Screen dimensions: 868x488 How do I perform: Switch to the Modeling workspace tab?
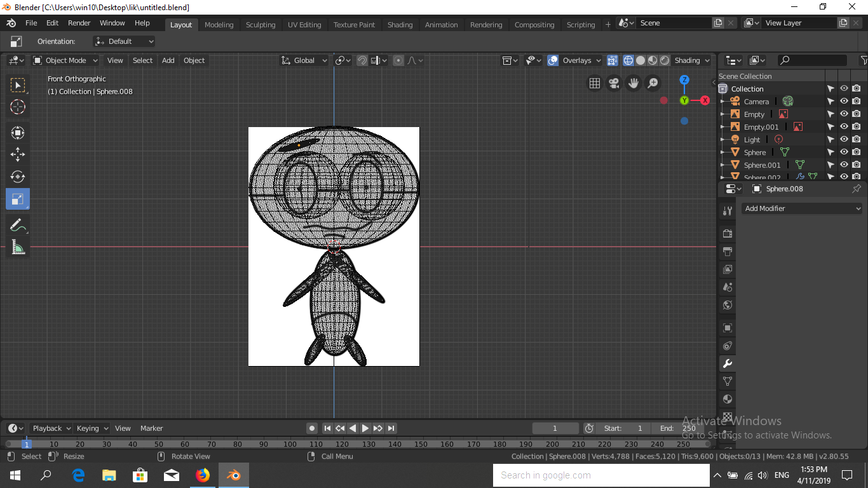click(219, 25)
